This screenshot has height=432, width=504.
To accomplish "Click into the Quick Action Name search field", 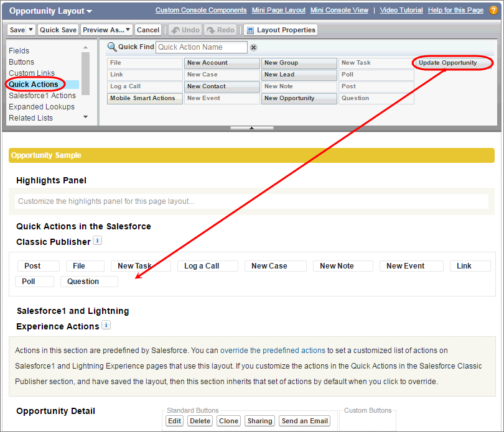I will click(x=201, y=47).
